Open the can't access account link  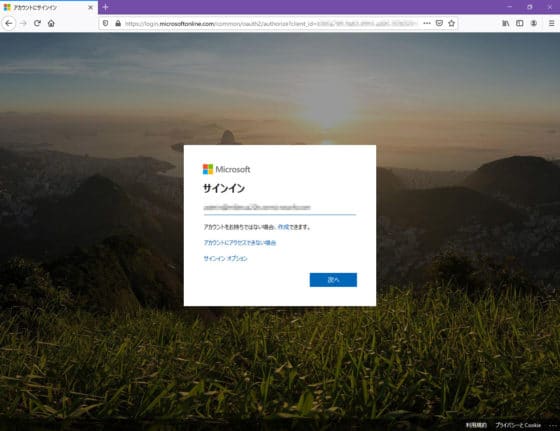point(240,243)
